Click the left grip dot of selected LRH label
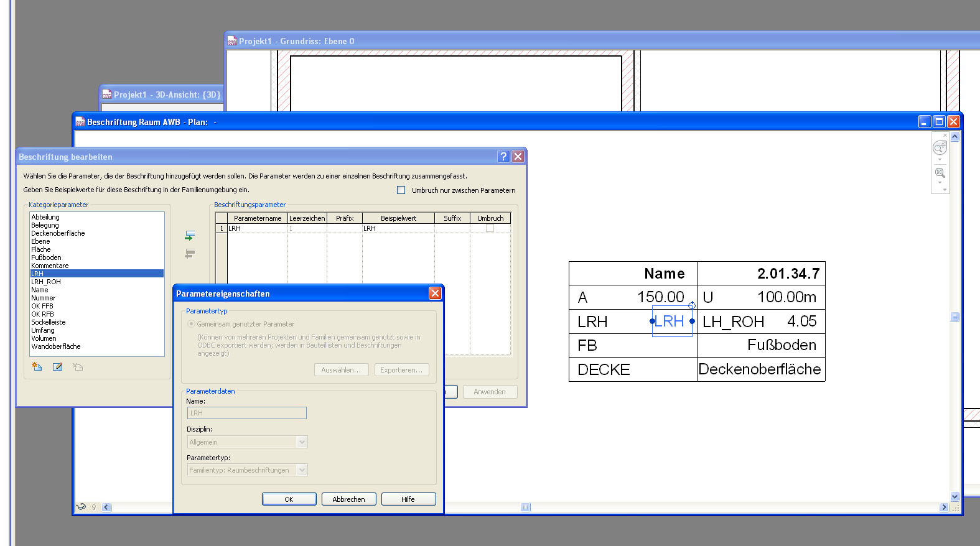The height and width of the screenshot is (546, 980). pos(652,322)
